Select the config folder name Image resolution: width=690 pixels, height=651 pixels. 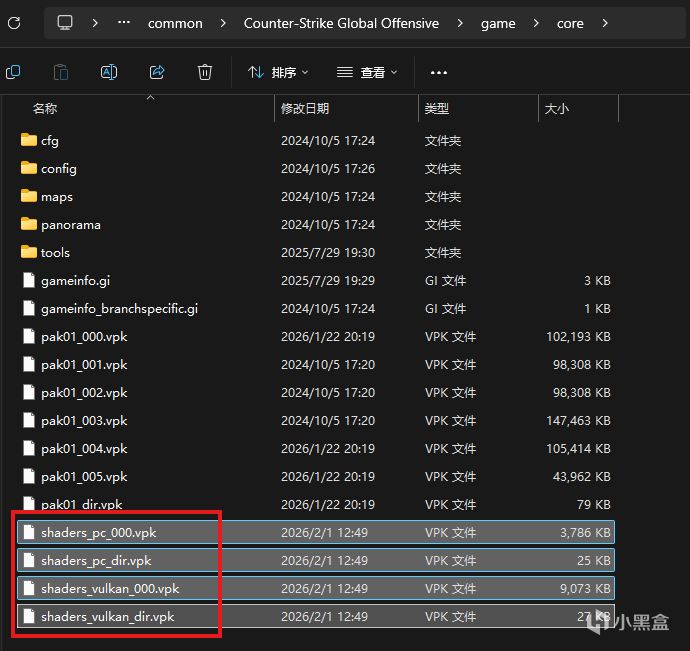click(x=59, y=169)
